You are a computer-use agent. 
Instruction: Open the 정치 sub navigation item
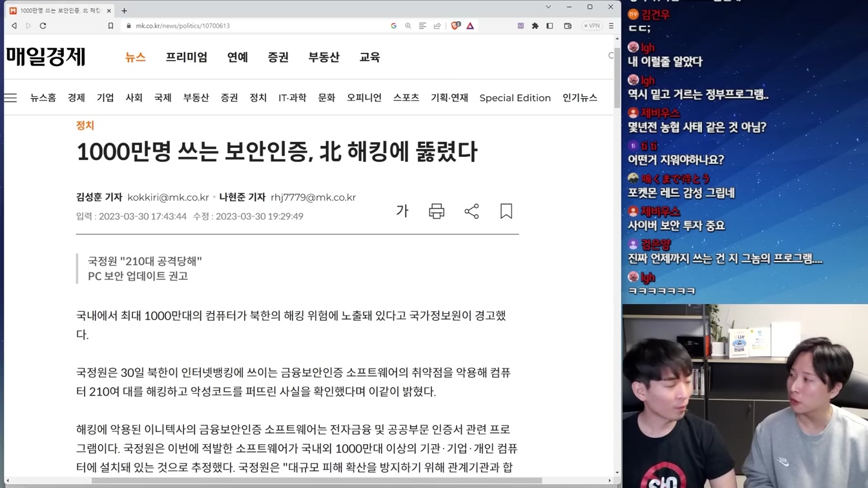point(258,97)
